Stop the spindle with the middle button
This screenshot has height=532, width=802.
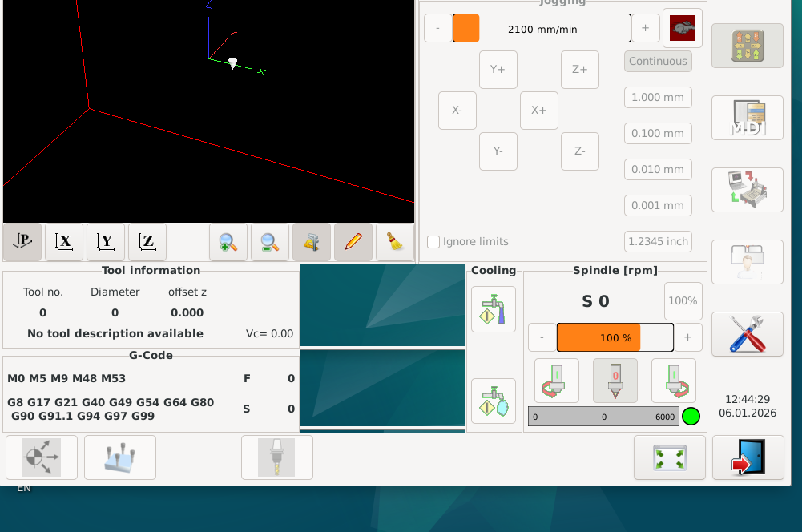click(x=615, y=380)
